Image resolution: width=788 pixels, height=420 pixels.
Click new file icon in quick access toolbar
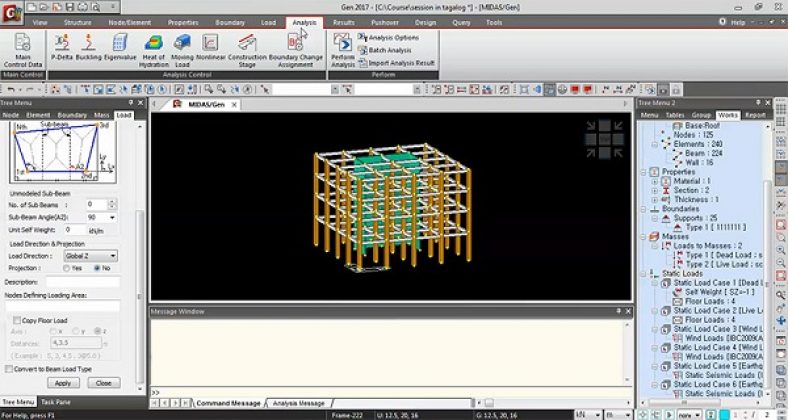coord(31,7)
